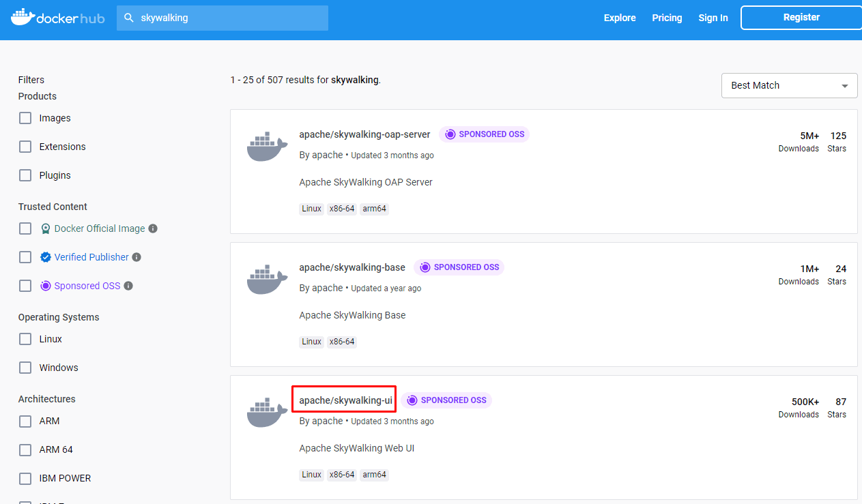Check the Docker Official Image filter
Viewport: 862px width, 504px height.
(x=25, y=228)
